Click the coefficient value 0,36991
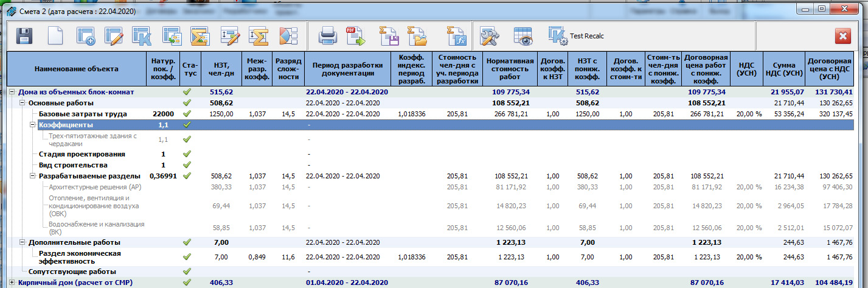The width and height of the screenshot is (868, 288). 163,176
